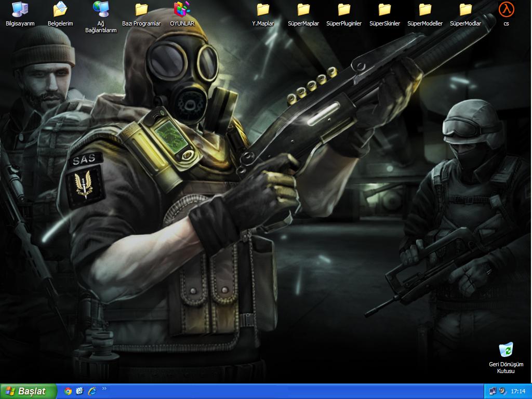Open the Başlat start menu

click(x=27, y=391)
